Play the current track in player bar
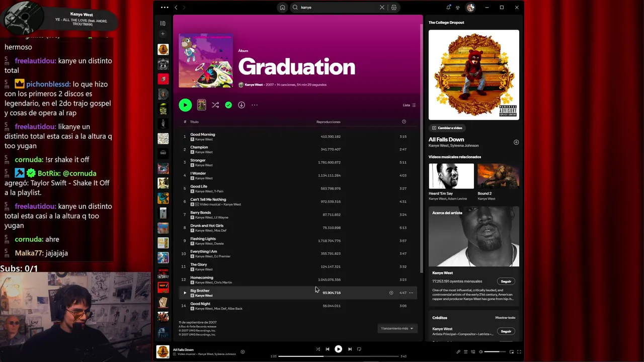 (x=338, y=349)
